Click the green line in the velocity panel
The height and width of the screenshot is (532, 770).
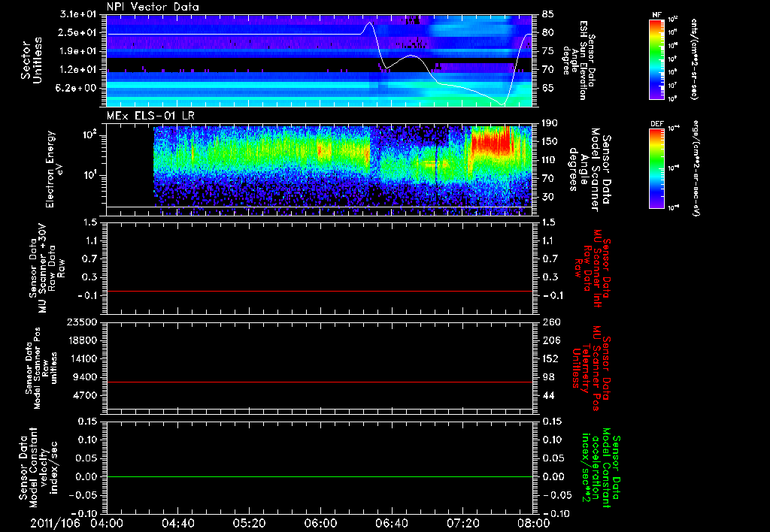(x=319, y=476)
